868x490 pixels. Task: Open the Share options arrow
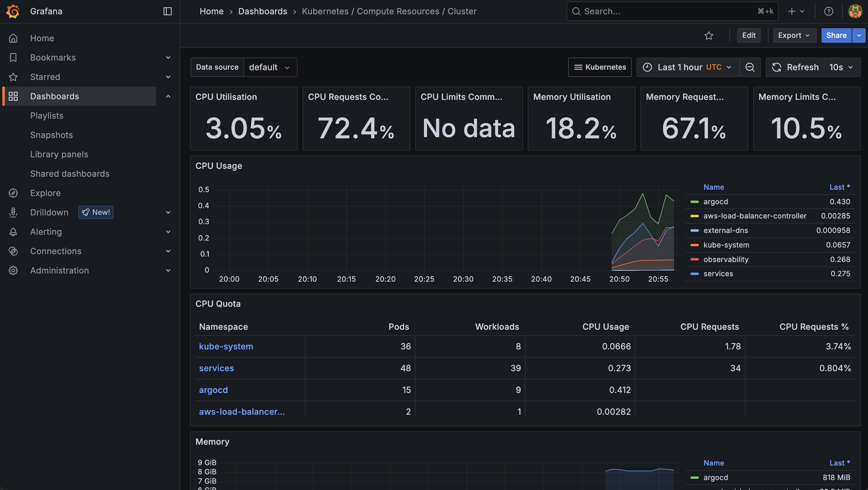point(859,35)
